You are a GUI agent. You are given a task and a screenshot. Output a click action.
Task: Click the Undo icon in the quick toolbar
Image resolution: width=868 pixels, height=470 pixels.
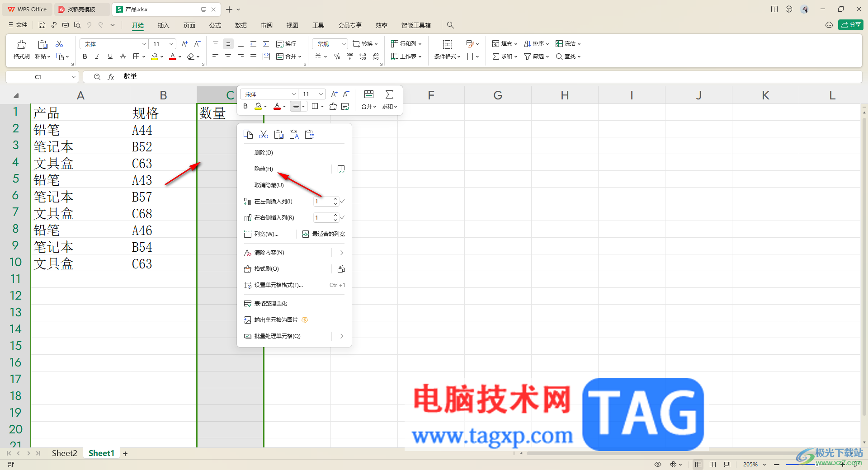pyautogui.click(x=89, y=25)
